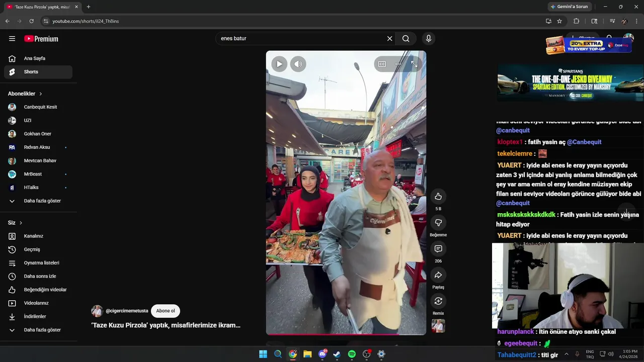Subscribe with the Abone ol button
644x362 pixels.
pyautogui.click(x=166, y=311)
